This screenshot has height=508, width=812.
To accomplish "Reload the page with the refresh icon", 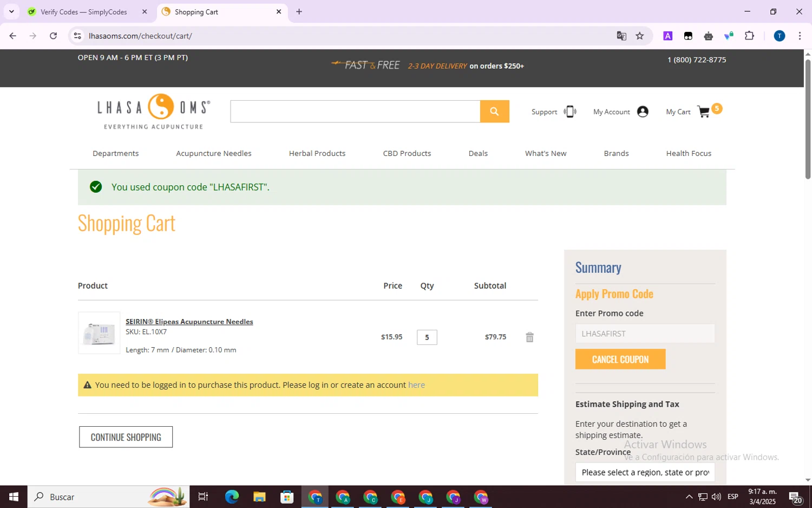I will pyautogui.click(x=53, y=36).
